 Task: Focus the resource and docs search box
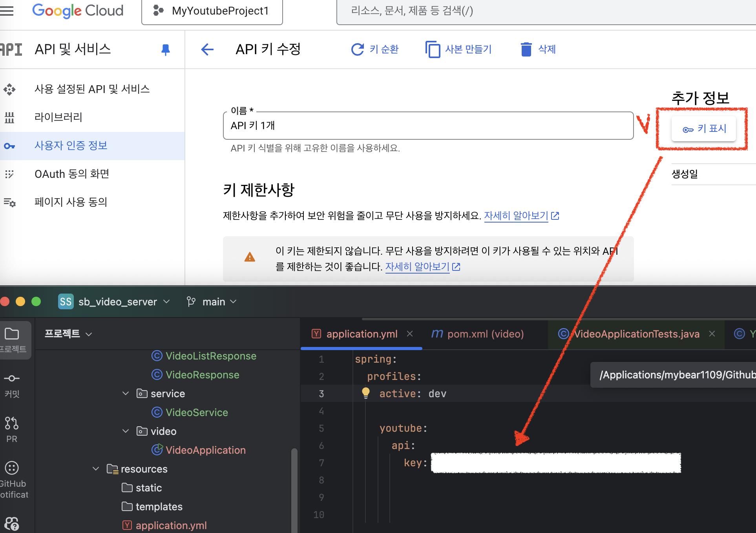coord(546,11)
